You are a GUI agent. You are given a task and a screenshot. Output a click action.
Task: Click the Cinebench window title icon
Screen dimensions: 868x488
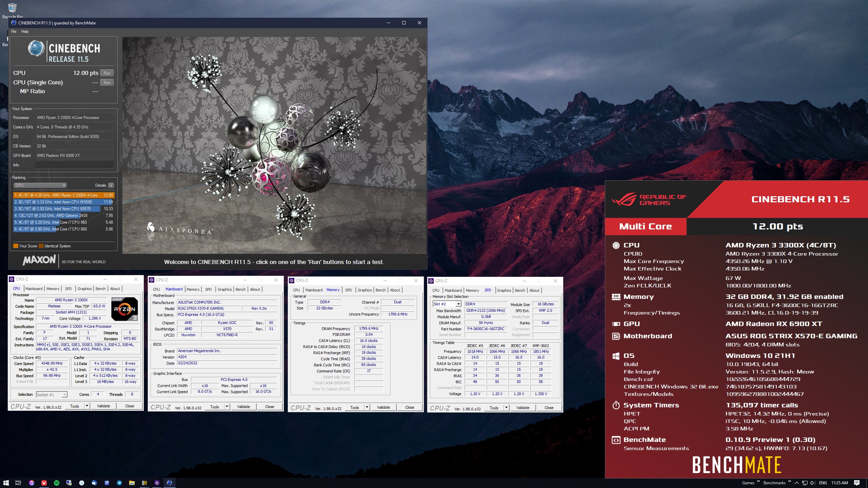tap(14, 23)
